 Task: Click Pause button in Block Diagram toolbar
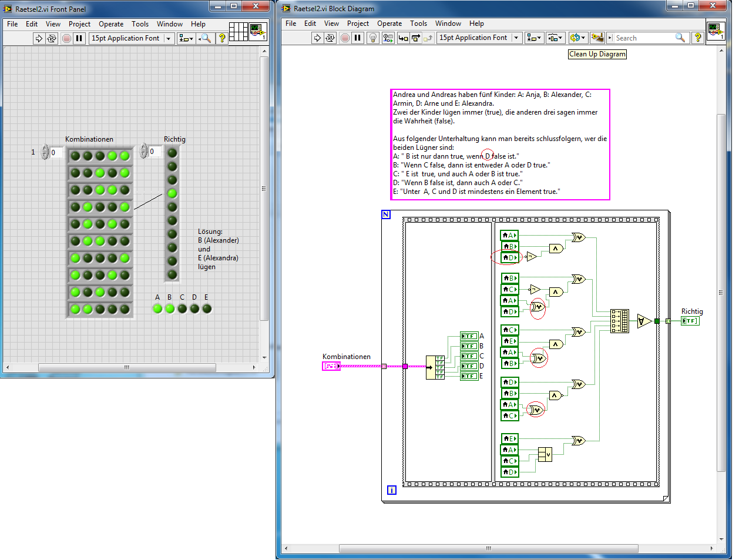pos(358,38)
